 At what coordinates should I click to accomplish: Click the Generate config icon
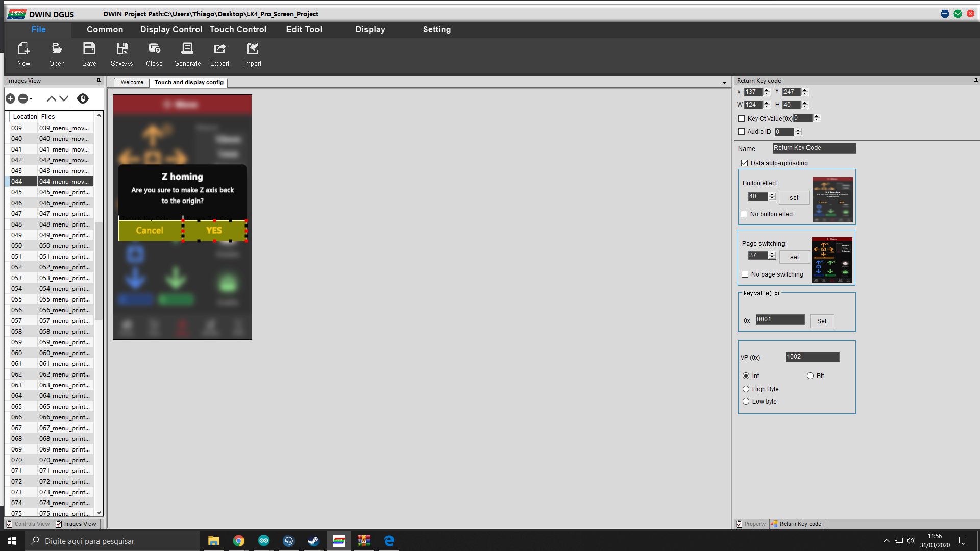click(187, 49)
